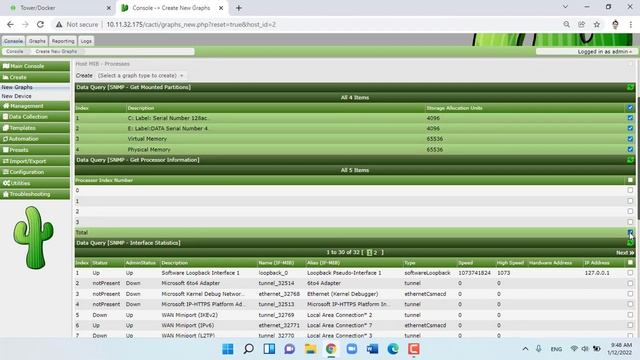The height and width of the screenshot is (360, 640).
Task: Toggle the Total processor row checkbox
Action: [630, 232]
